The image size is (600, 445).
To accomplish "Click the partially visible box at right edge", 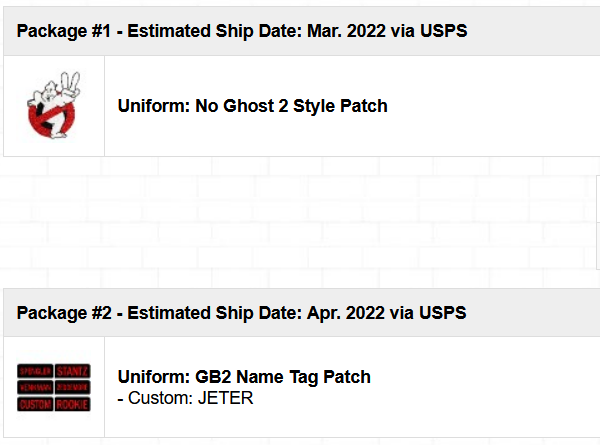I will [x=598, y=222].
